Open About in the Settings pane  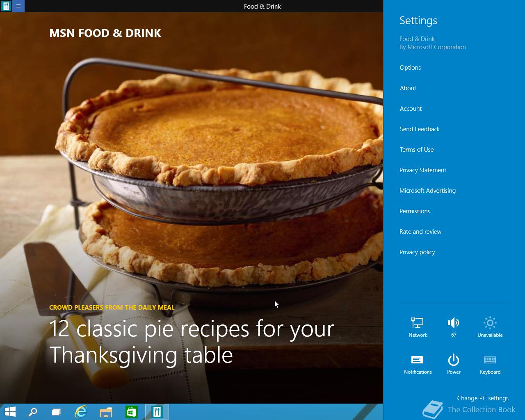pos(408,88)
